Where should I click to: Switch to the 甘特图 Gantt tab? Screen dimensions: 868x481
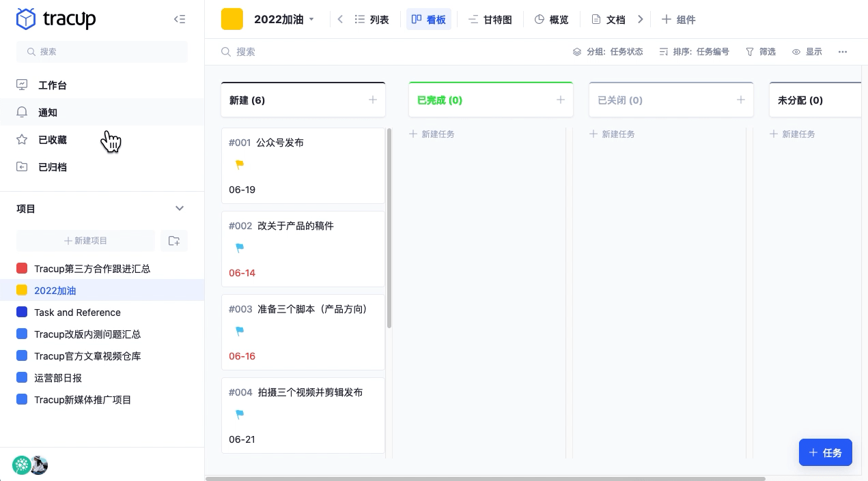click(x=491, y=19)
